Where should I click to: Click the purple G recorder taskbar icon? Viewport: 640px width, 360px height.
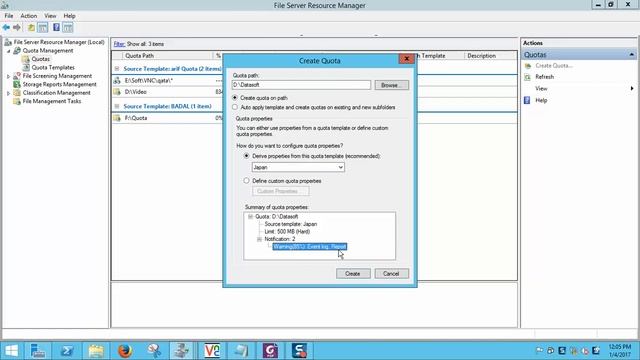270,351
